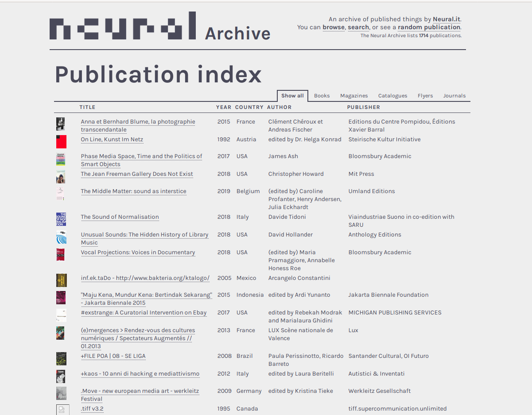Open thumbnail for Maju Kena, Mundur Kena

tap(61, 298)
